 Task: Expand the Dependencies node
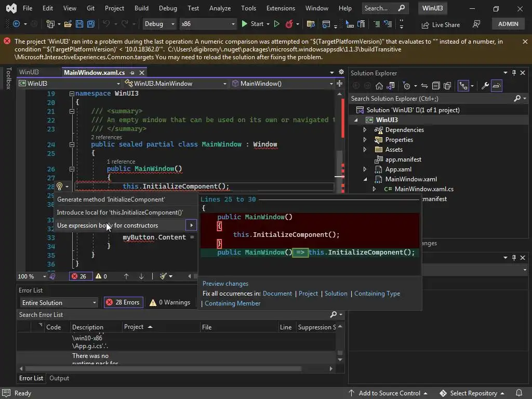click(x=365, y=129)
